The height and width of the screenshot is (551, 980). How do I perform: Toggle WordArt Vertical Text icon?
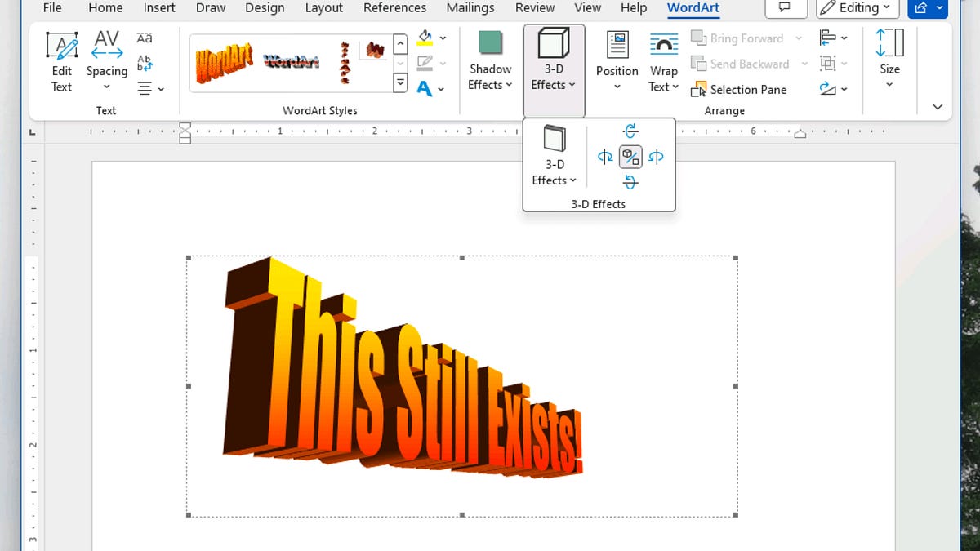tap(145, 63)
